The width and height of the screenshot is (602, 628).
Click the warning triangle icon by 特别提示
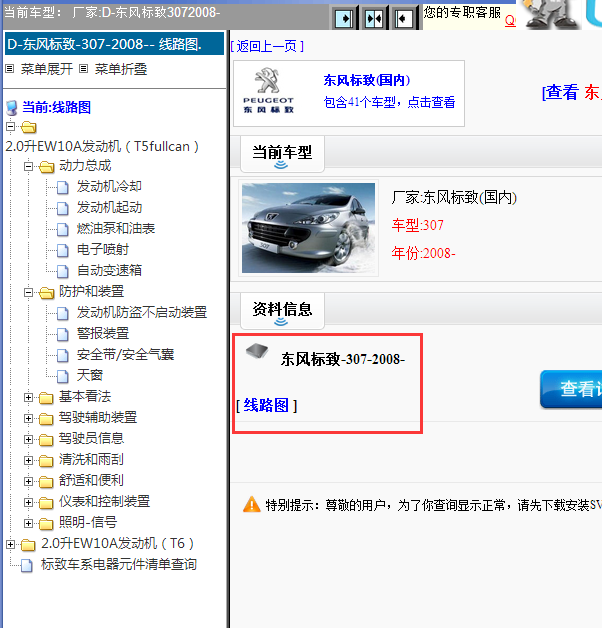coord(252,505)
